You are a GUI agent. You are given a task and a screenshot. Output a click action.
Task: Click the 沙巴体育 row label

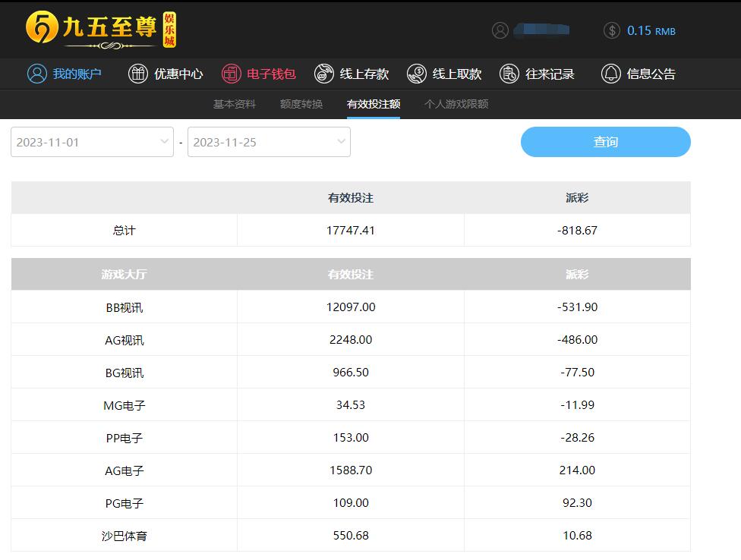click(125, 536)
